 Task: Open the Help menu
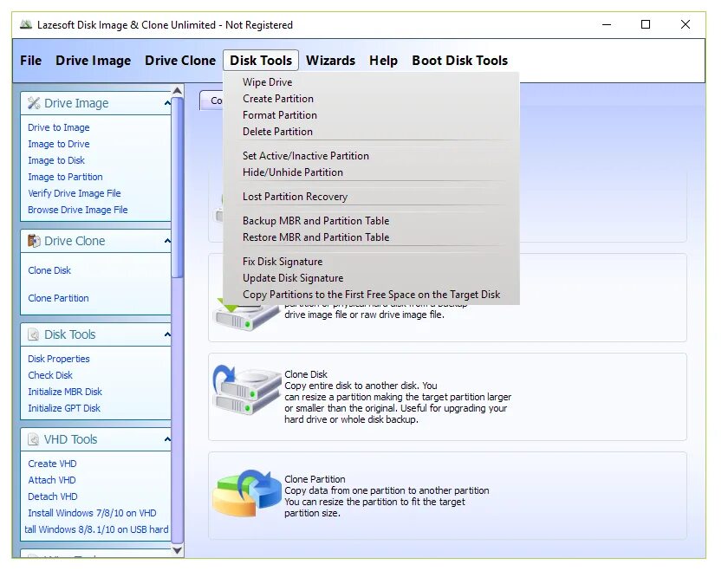click(x=383, y=61)
